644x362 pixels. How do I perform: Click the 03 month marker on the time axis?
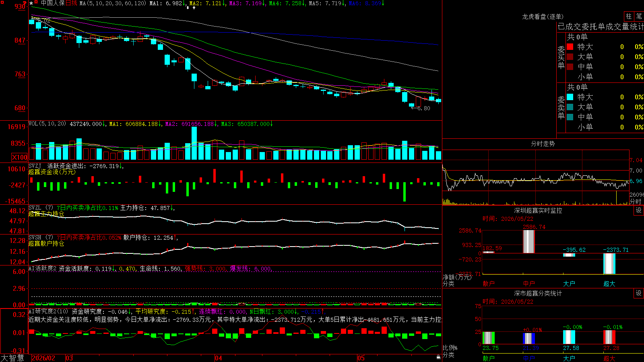69,358
